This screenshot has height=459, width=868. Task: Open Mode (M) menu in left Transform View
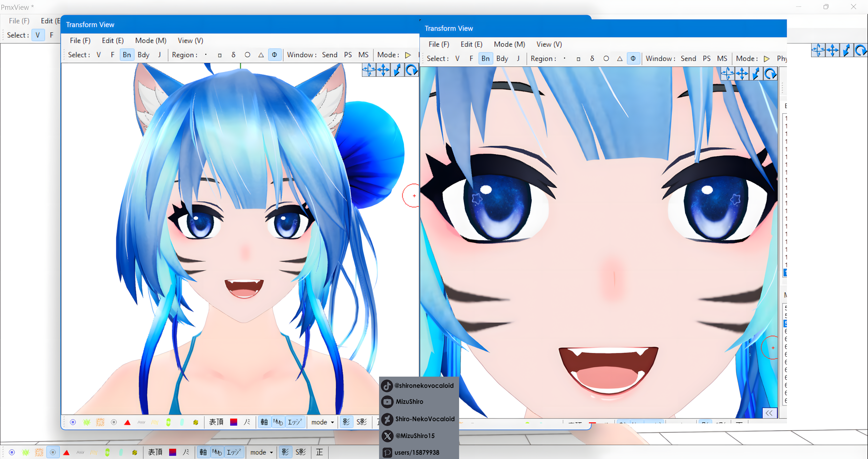tap(151, 41)
